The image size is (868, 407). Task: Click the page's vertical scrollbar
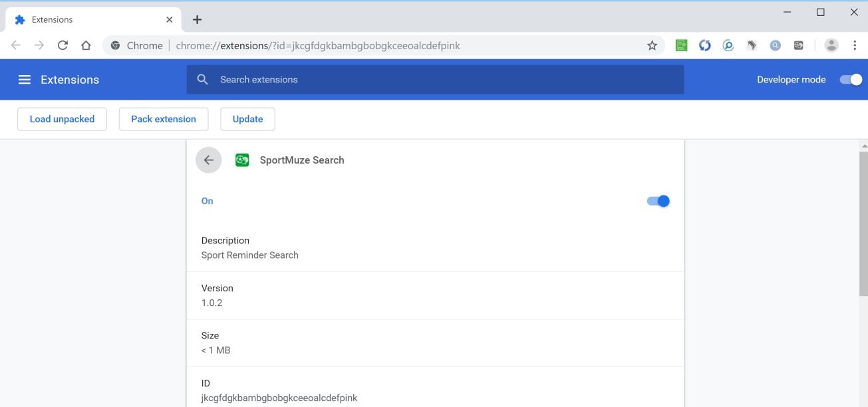863,226
